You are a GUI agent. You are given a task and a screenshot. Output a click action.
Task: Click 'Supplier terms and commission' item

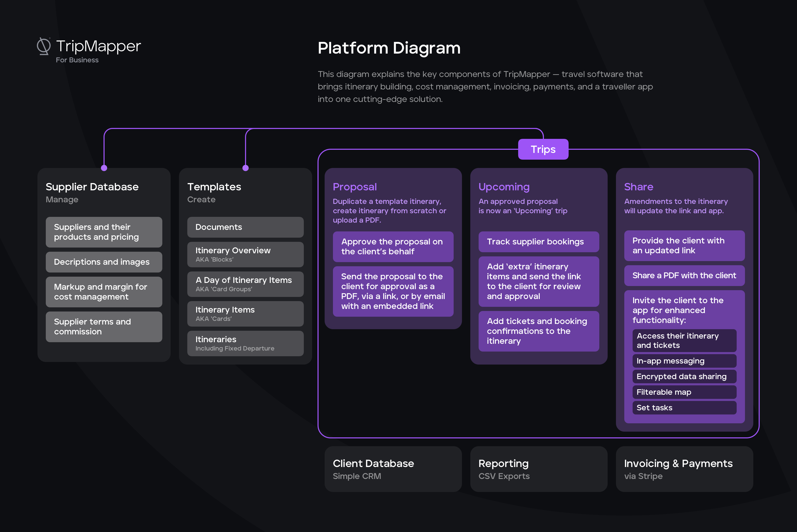coord(104,327)
